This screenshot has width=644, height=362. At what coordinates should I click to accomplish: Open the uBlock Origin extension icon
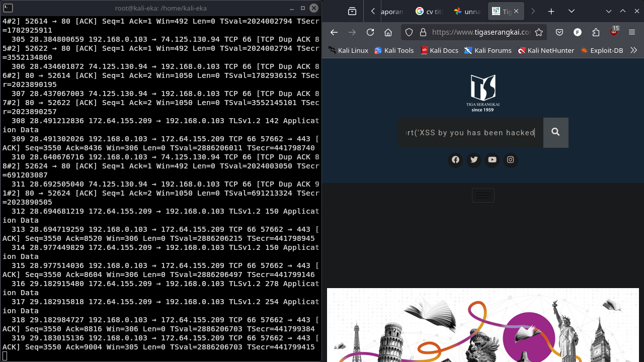pos(614,32)
